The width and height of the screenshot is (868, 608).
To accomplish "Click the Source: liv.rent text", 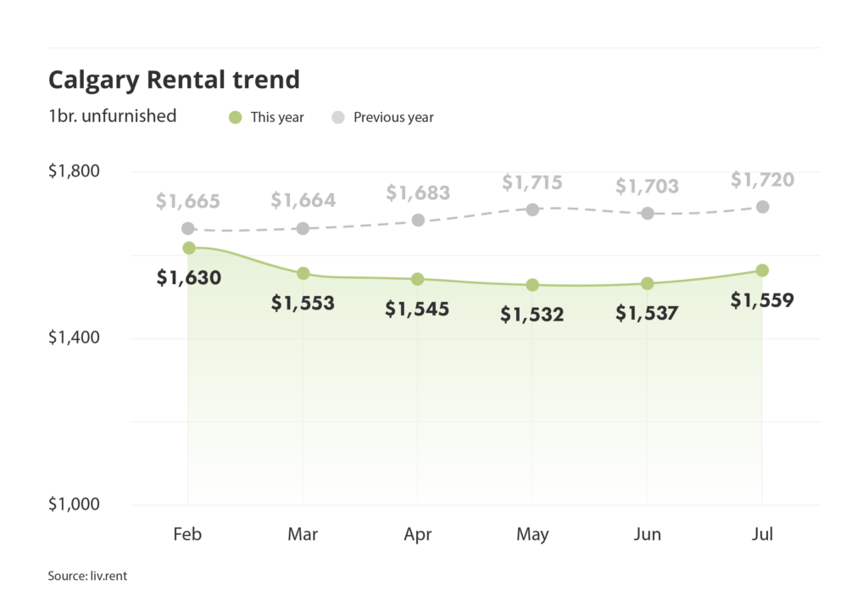I will point(87,576).
